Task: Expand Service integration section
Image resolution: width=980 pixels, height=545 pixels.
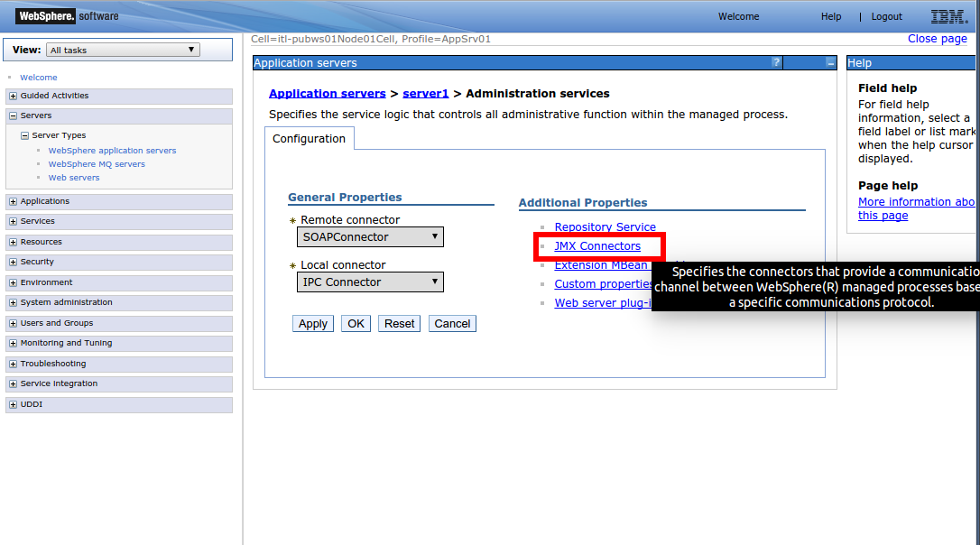Action: pos(13,383)
